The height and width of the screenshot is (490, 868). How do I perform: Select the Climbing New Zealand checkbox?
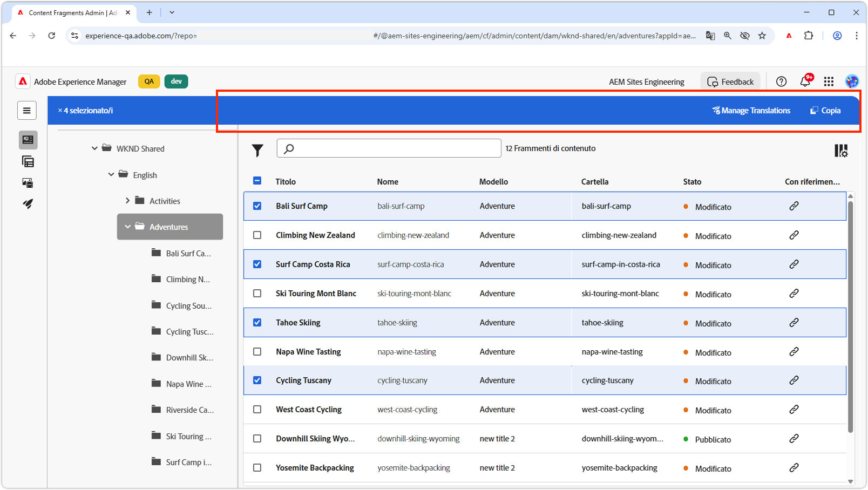257,235
